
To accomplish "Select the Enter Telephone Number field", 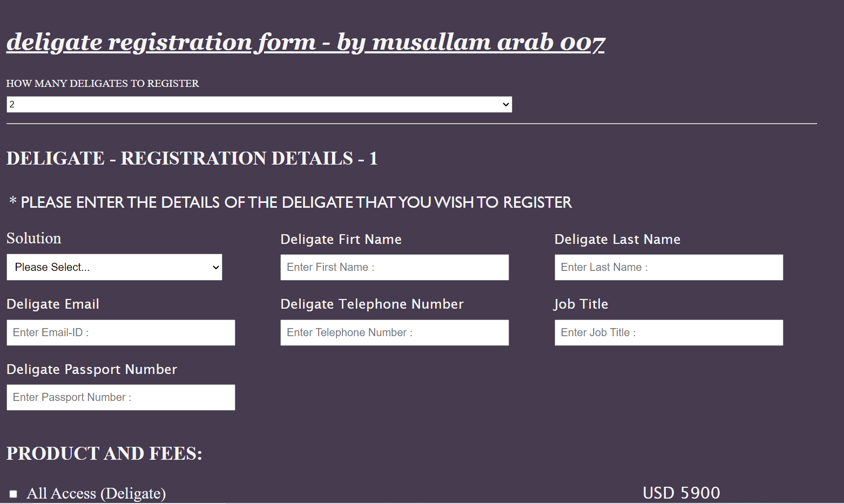I will tap(395, 332).
